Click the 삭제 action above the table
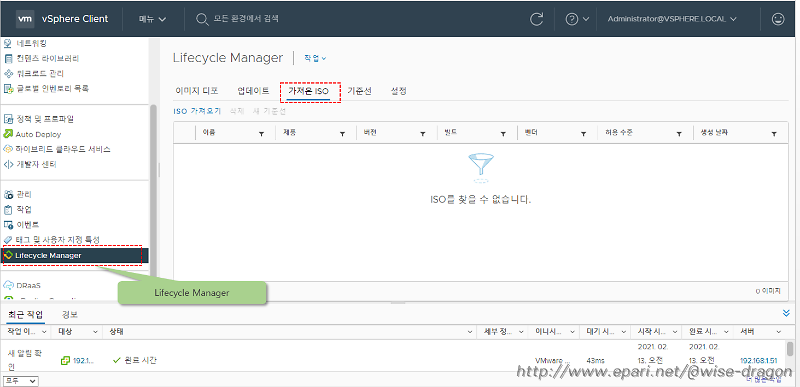 click(x=237, y=111)
